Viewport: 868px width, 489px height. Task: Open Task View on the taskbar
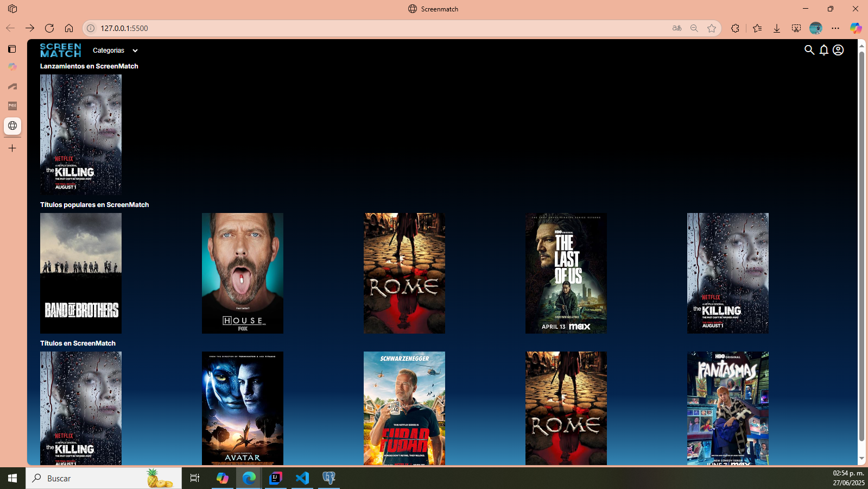click(x=195, y=478)
